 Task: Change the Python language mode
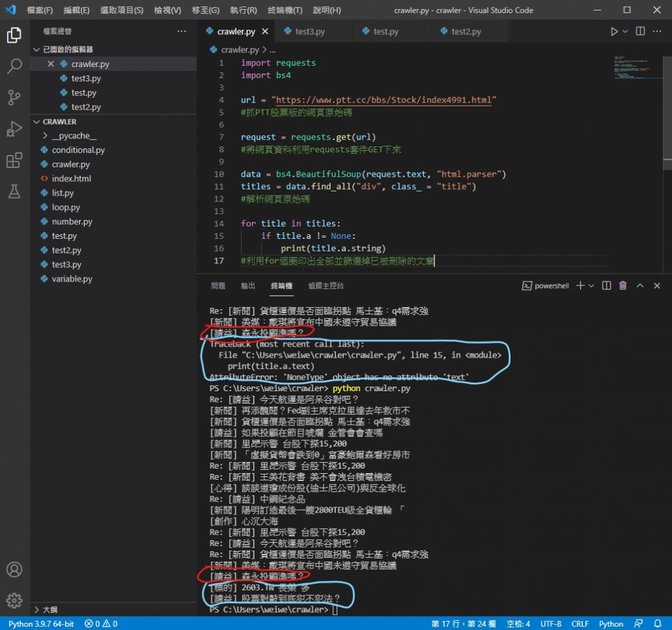(x=611, y=623)
